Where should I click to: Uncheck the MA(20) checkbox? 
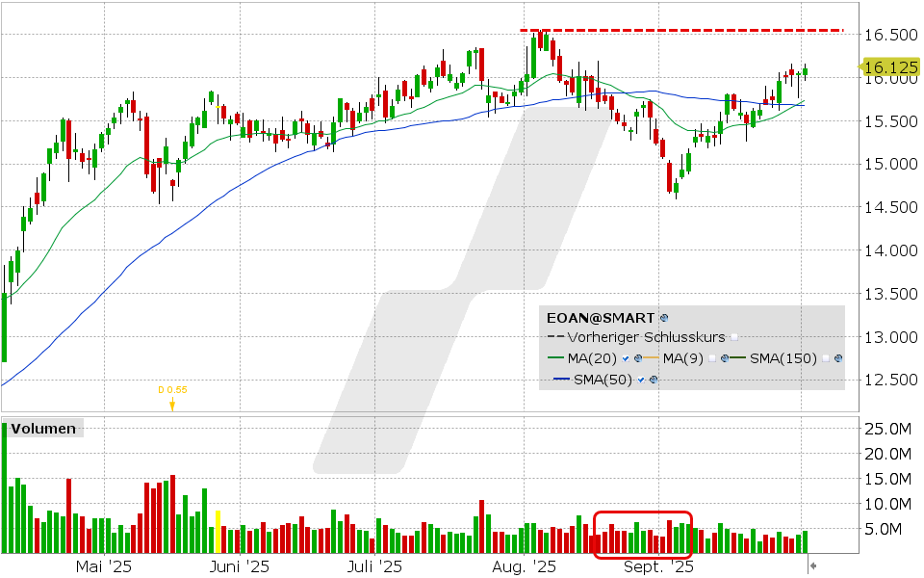[626, 358]
